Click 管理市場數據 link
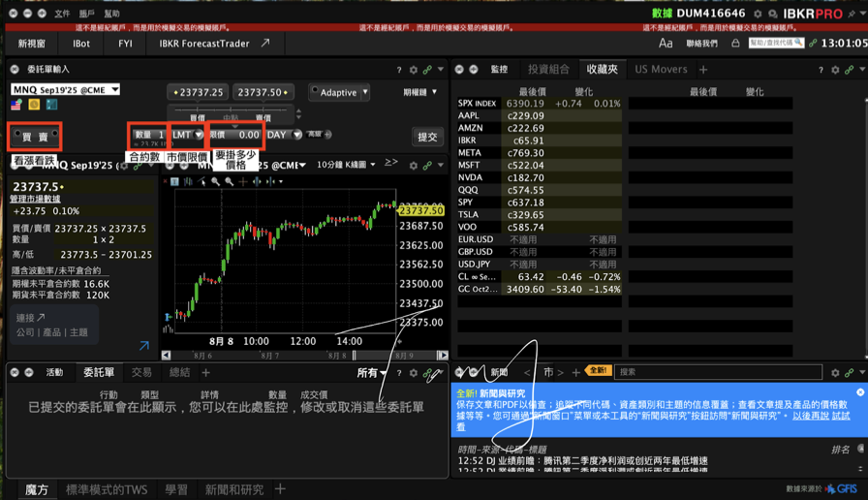The width and height of the screenshot is (868, 500). point(35,199)
